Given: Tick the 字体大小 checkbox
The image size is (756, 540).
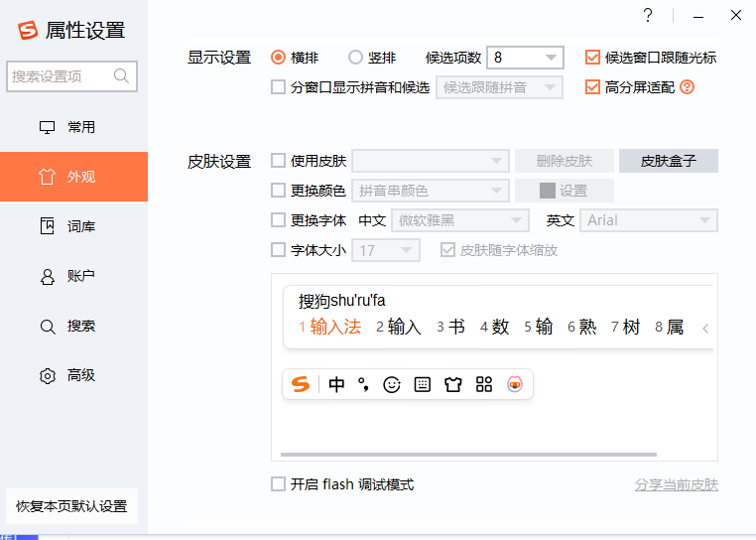Looking at the screenshot, I should pyautogui.click(x=278, y=250).
